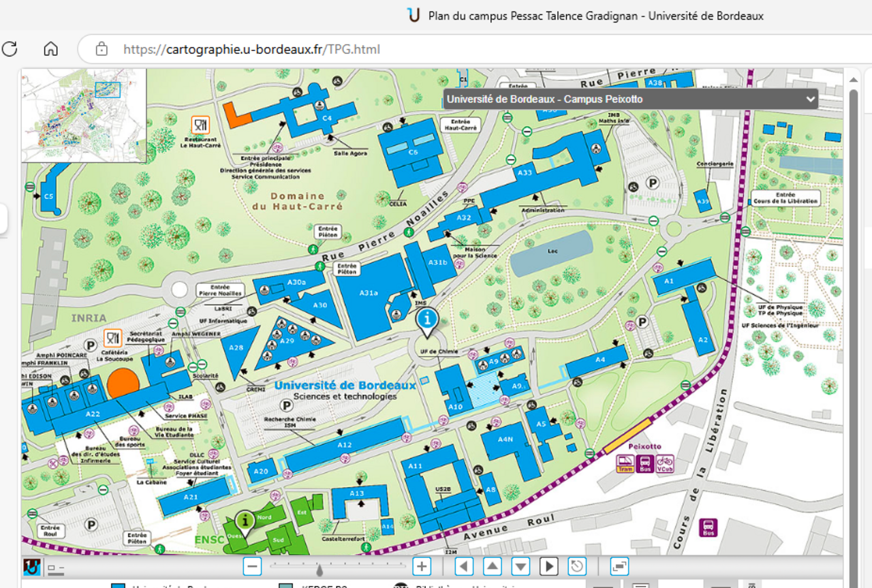Screen dimensions: 872x588
Task: Click the Entrée Cours de la Libération label
Action: pos(785,198)
